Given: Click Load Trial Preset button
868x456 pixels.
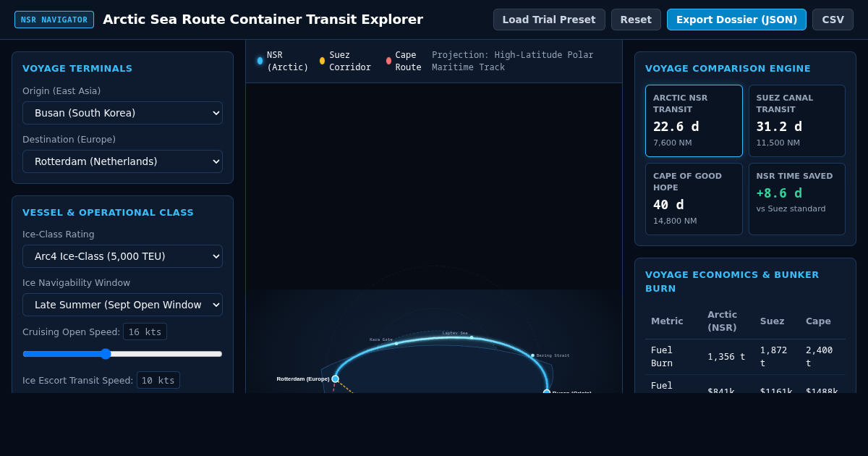Looking at the screenshot, I should [549, 20].
